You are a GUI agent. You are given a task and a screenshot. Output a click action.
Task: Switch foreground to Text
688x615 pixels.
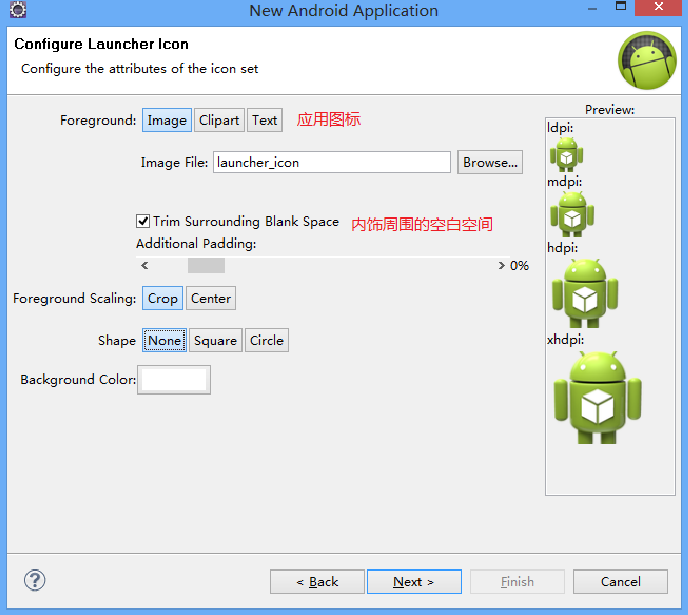[265, 120]
